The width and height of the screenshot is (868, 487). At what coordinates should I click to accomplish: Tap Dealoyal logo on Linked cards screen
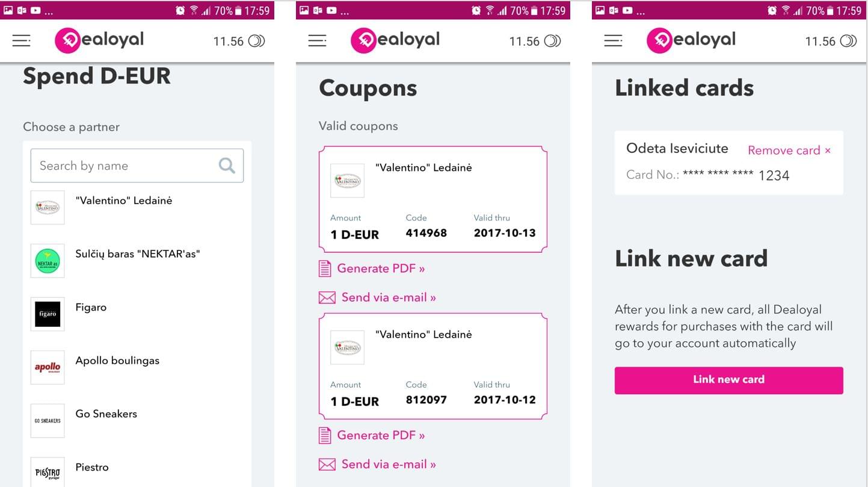[x=691, y=40]
